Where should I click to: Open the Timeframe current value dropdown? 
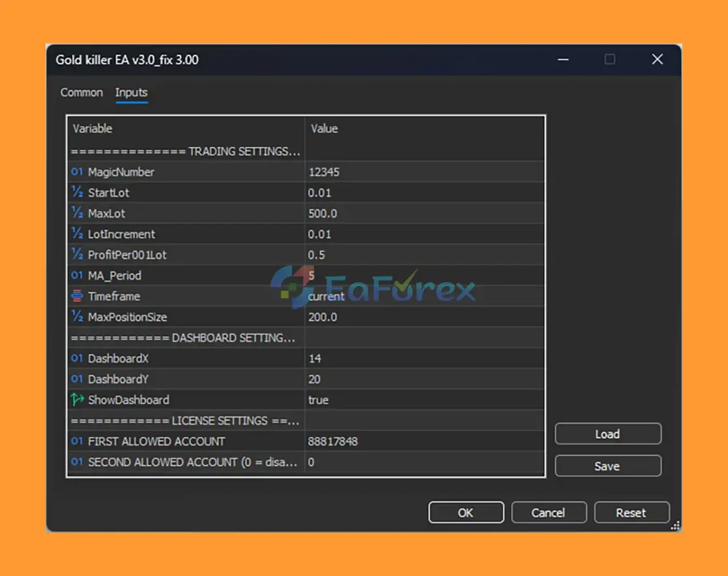pos(423,296)
